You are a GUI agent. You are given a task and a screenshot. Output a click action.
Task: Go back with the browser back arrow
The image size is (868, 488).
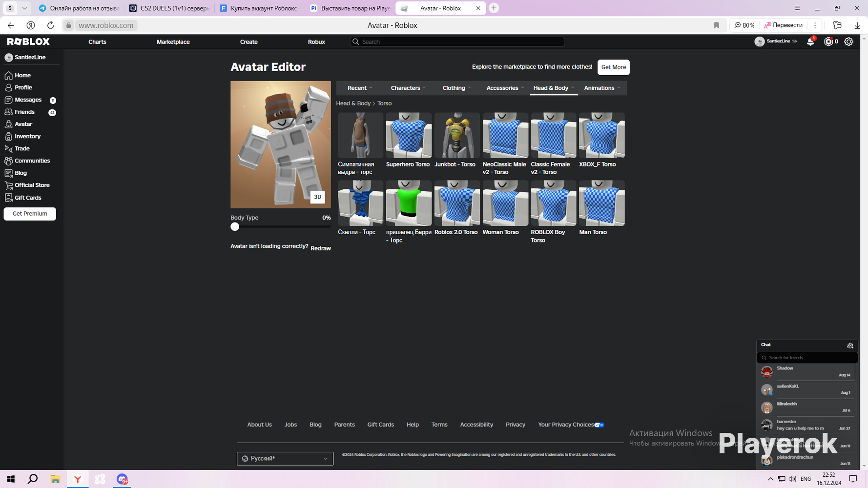pos(11,25)
